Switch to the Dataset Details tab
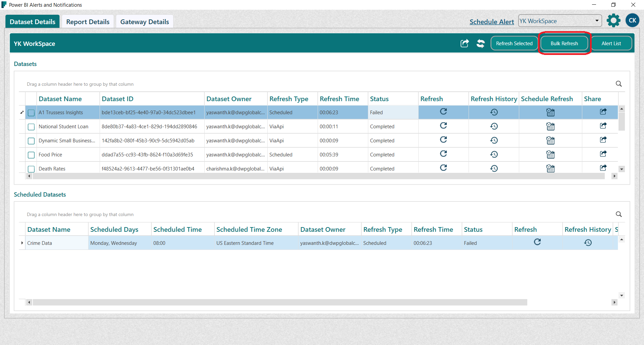The width and height of the screenshot is (644, 345). (33, 22)
